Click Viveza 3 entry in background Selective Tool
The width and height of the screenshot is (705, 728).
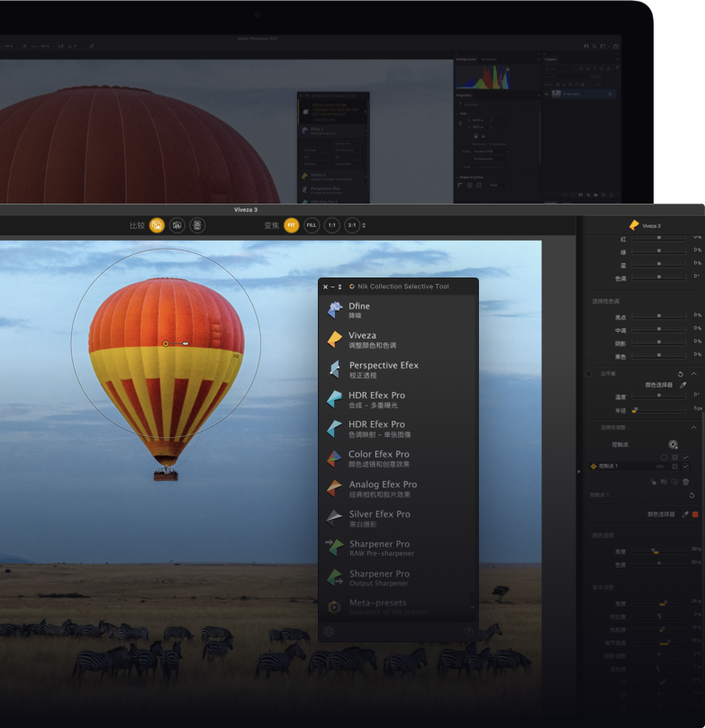[333, 177]
